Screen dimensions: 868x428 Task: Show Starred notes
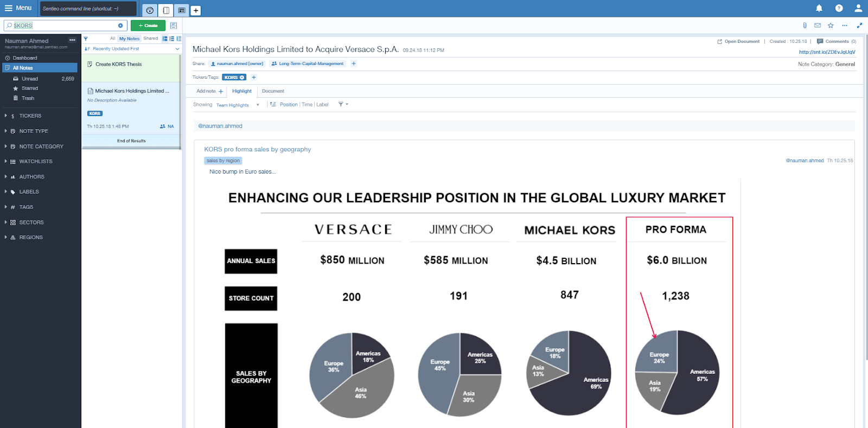(30, 88)
